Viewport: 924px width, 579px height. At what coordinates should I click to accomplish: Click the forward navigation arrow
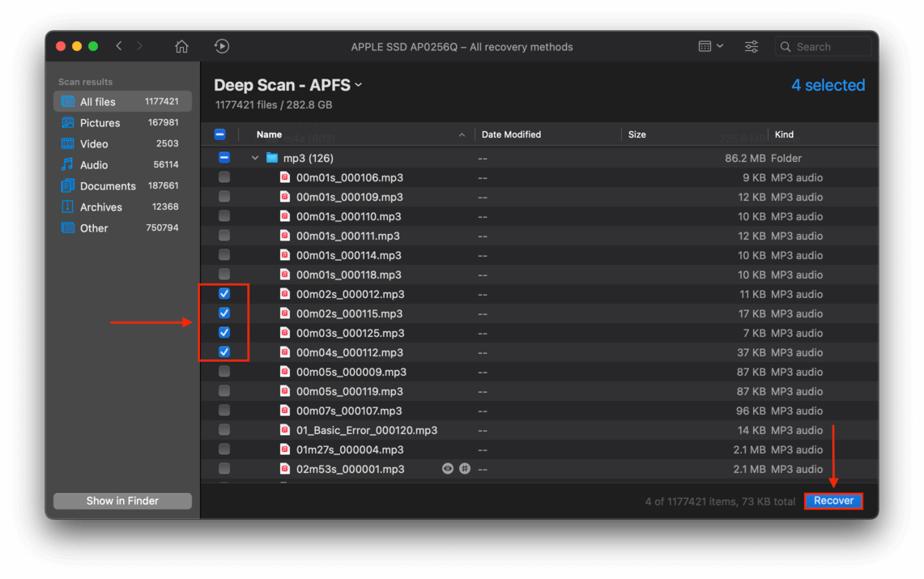coord(139,46)
